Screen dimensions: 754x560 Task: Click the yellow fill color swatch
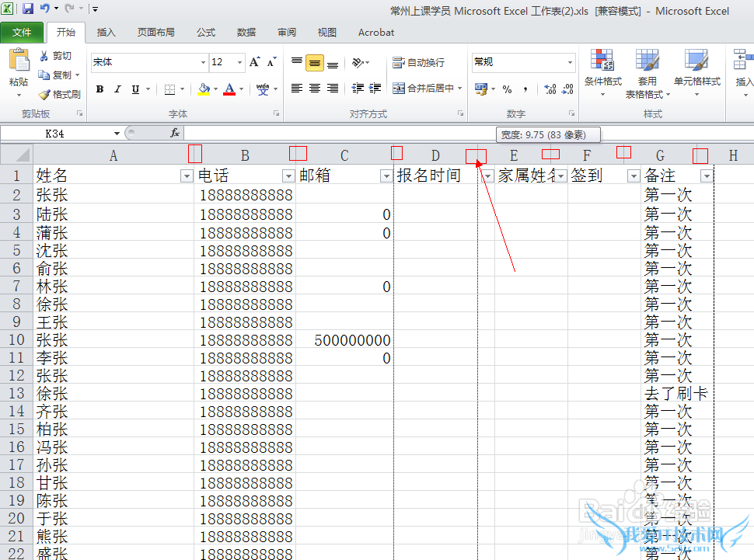pos(203,89)
